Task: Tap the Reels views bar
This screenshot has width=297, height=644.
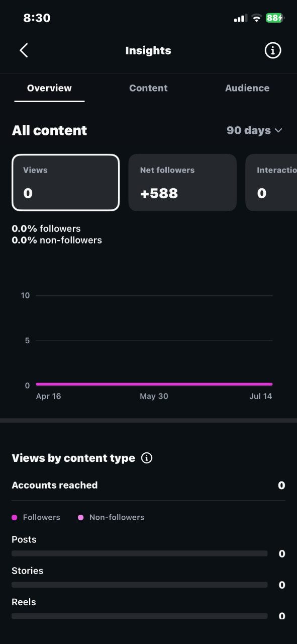Action: 140,616
